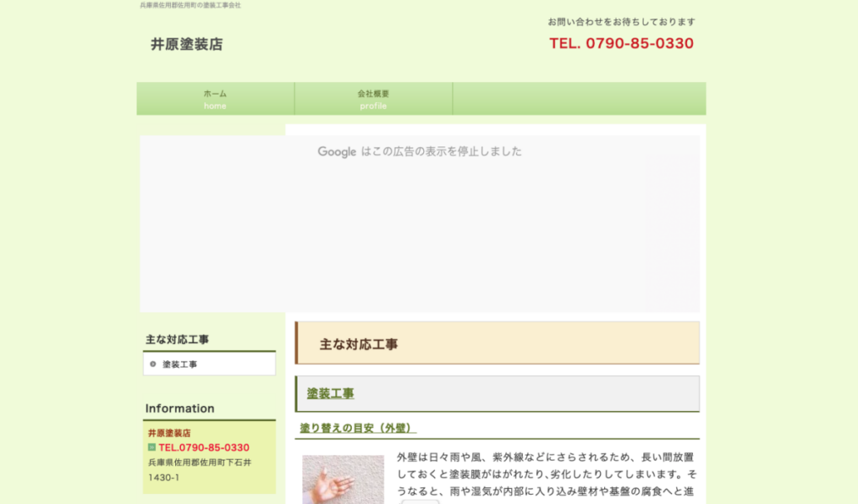Click the お問い合わせをお待ちしております text
Viewport: 858px width, 504px height.
click(621, 22)
